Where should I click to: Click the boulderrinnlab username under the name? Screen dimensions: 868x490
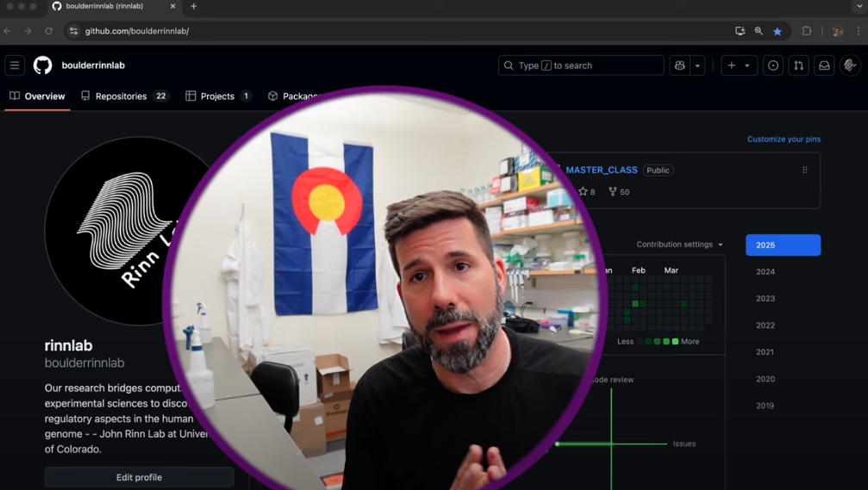tap(84, 363)
